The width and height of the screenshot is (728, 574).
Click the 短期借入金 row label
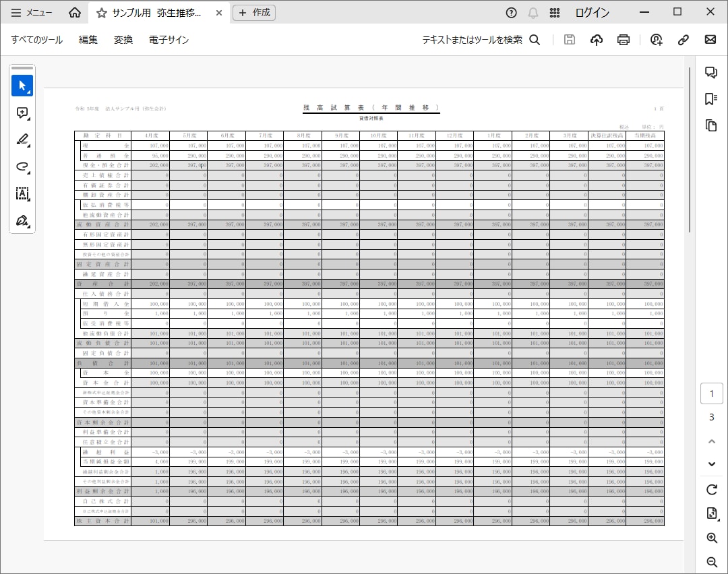[106, 304]
